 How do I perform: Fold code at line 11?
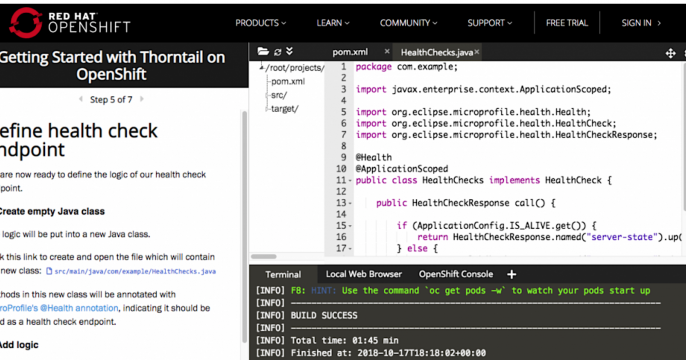click(350, 181)
